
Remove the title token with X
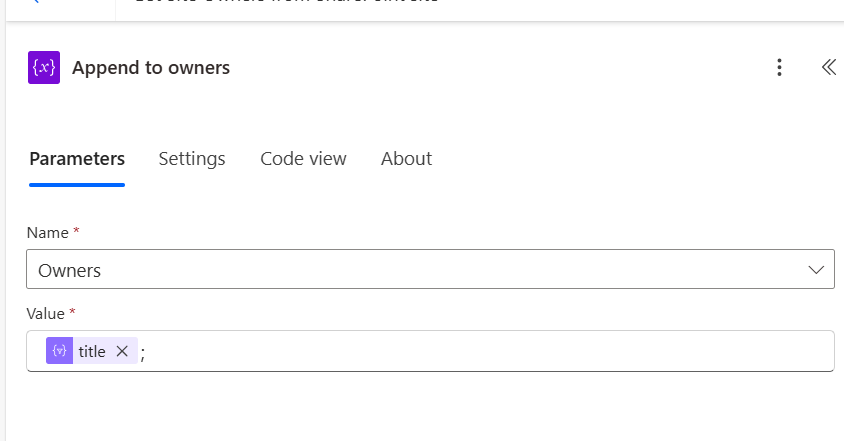(122, 351)
